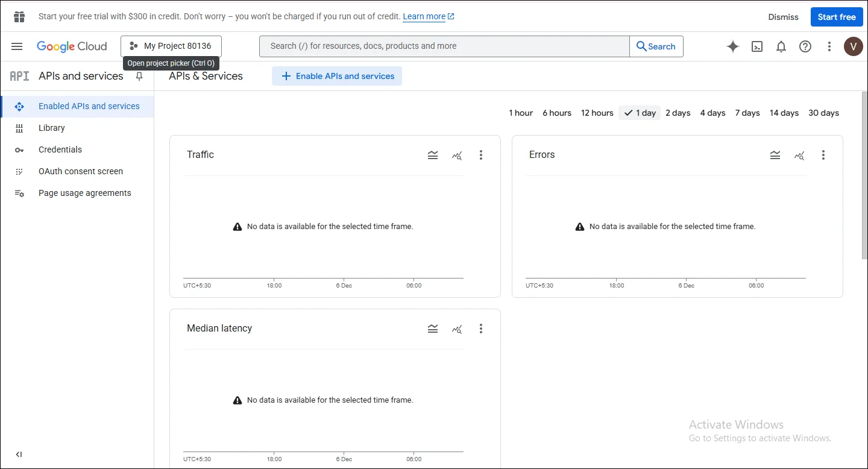
Task: Select the 12 hours time range
Action: point(597,113)
